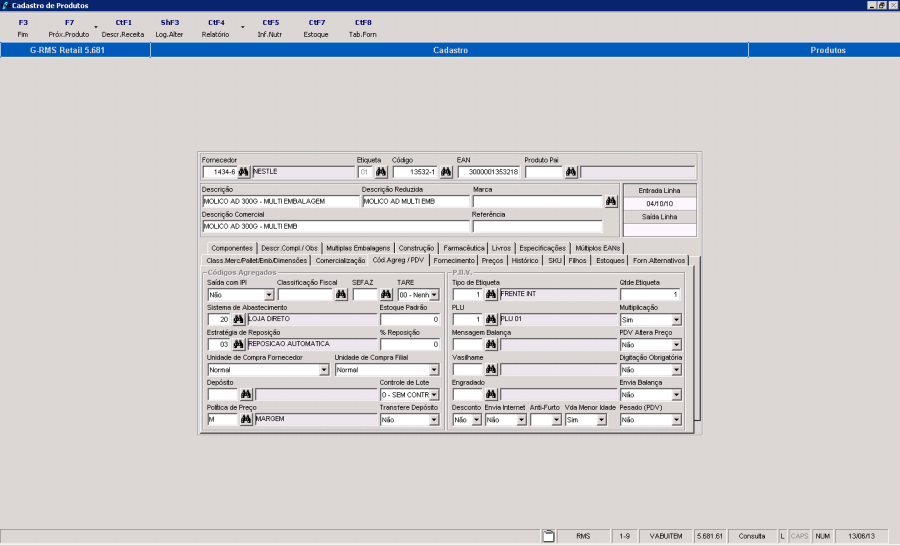Click the Tipo de Etiqueta binoculars icon
The height and width of the screenshot is (546, 900).
[491, 295]
